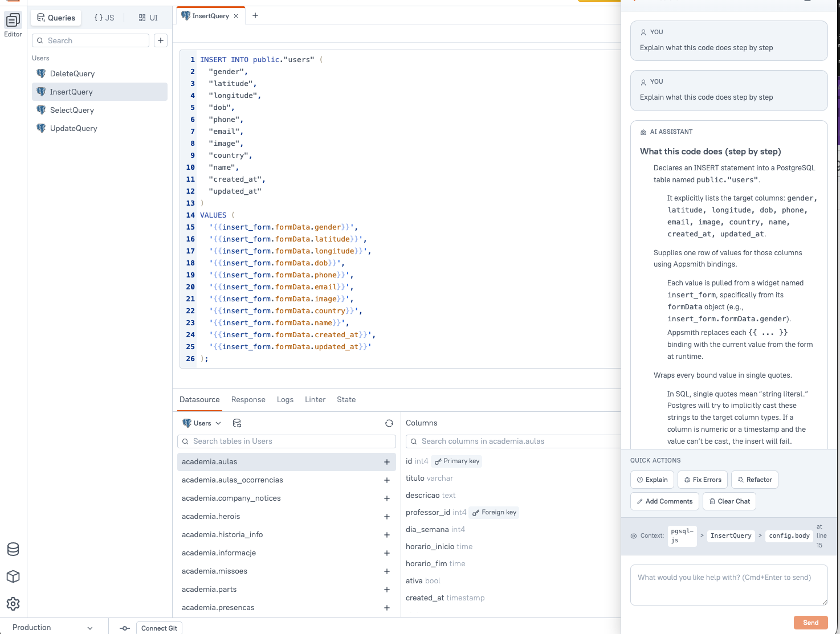Add a new query with plus button
840x634 pixels.
tap(161, 40)
